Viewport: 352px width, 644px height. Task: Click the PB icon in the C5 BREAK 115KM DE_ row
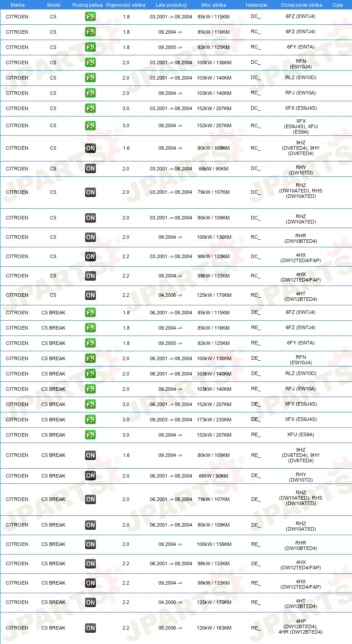(x=90, y=313)
